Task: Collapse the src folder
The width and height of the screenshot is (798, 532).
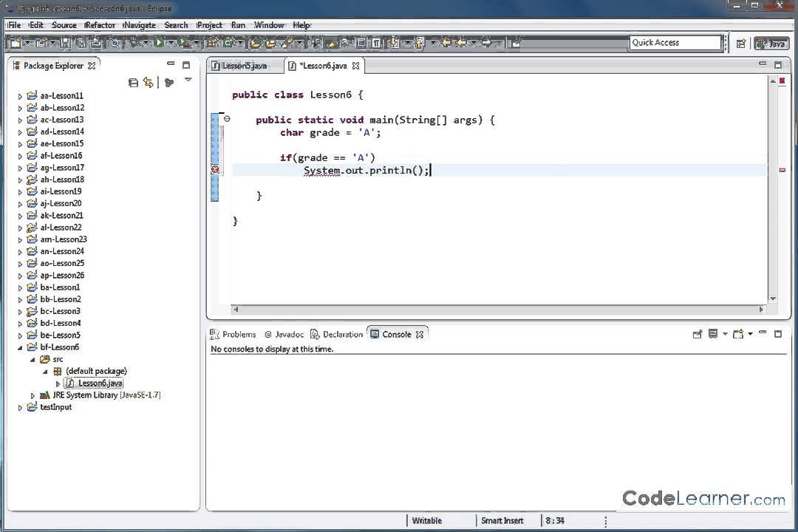Action: pyautogui.click(x=33, y=359)
